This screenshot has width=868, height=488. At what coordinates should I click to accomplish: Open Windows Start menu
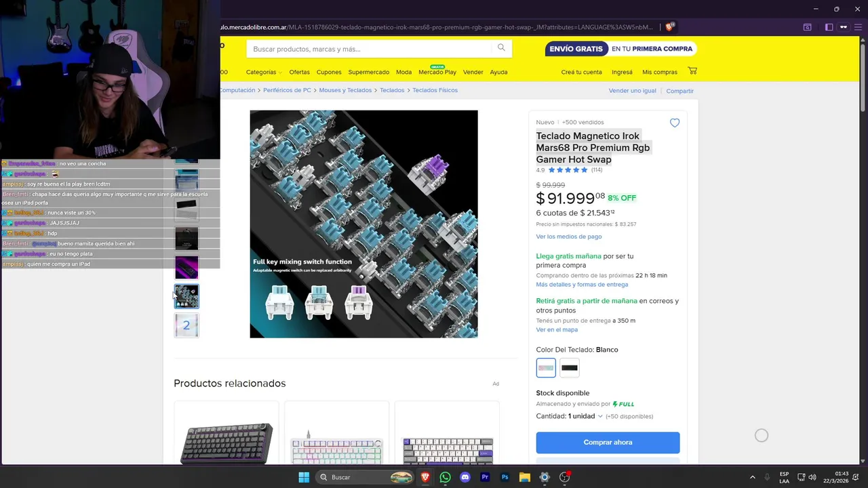point(304,477)
